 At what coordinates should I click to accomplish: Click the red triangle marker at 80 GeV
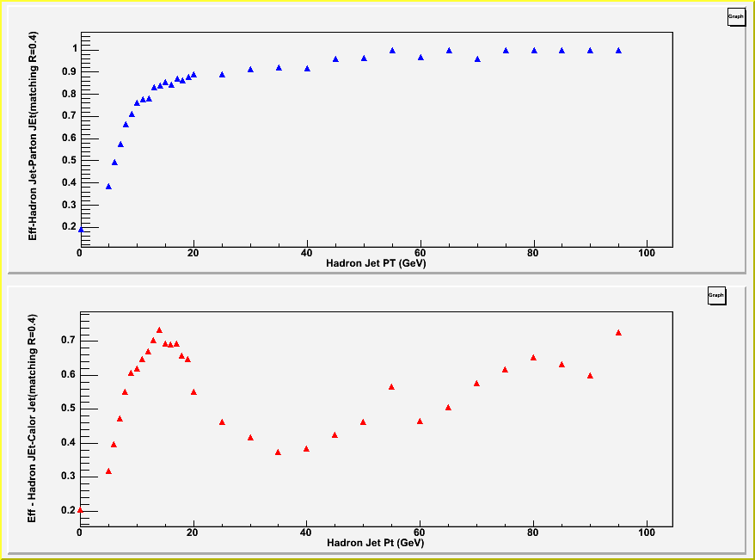pyautogui.click(x=533, y=358)
